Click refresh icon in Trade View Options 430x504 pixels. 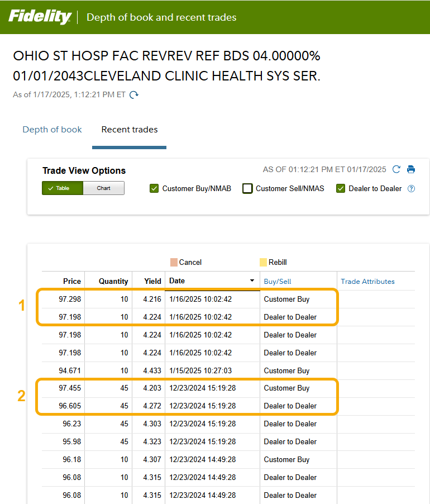396,169
